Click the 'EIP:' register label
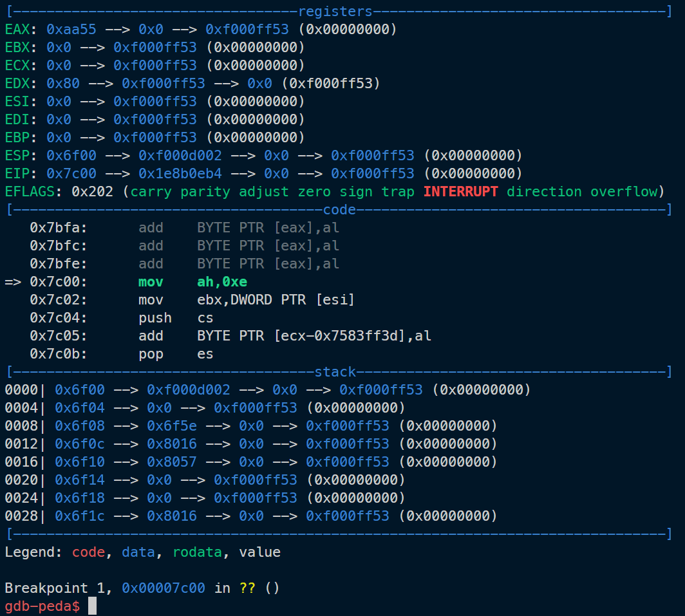This screenshot has height=616, width=685. [x=21, y=173]
